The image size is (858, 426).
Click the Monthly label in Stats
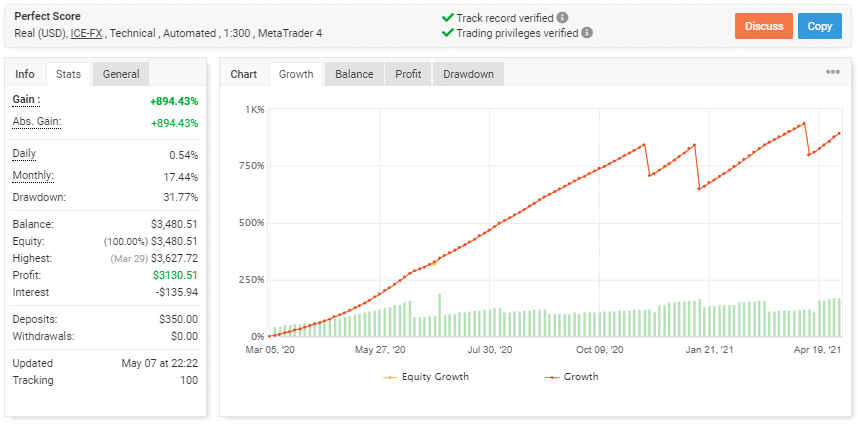click(33, 176)
